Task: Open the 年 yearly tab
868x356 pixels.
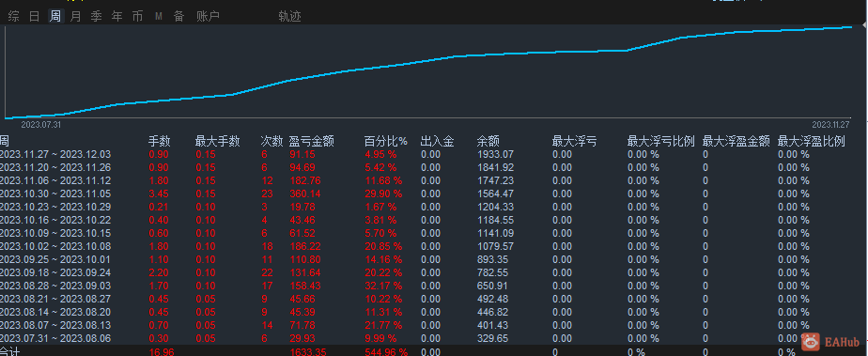Action: [x=116, y=17]
